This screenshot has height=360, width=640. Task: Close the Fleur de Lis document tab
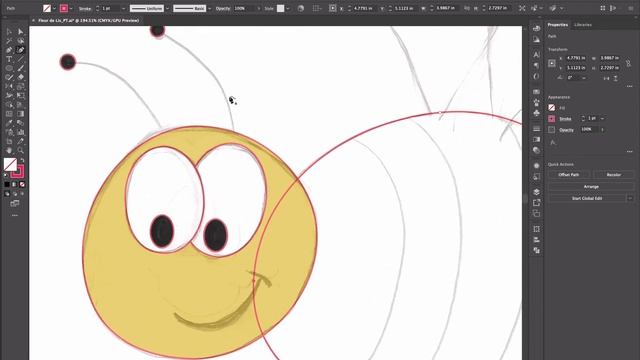(33, 20)
